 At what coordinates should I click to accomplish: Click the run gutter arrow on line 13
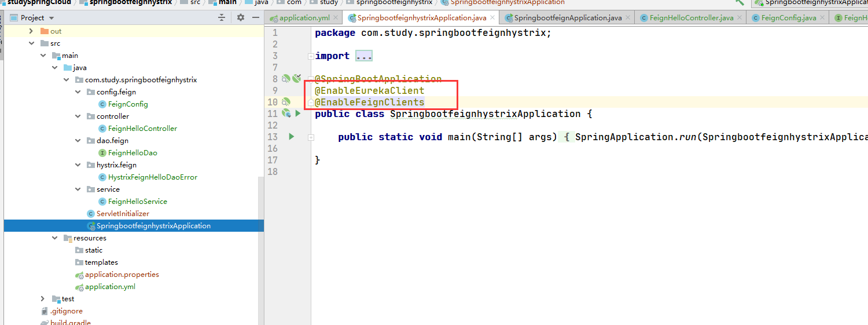(x=291, y=137)
